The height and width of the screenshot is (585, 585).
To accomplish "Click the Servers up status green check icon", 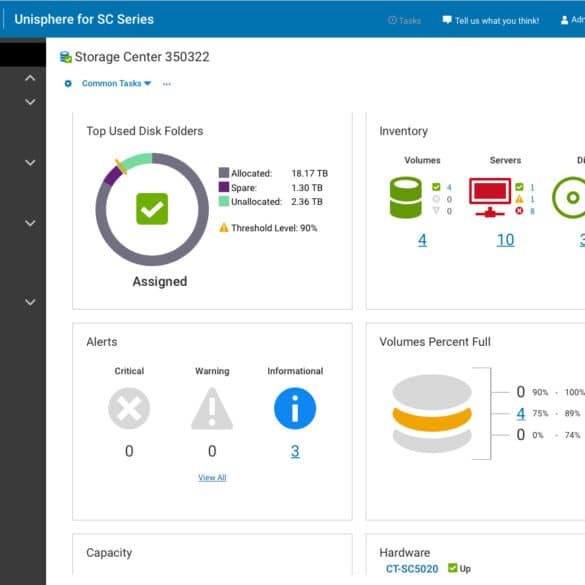I will click(x=519, y=187).
